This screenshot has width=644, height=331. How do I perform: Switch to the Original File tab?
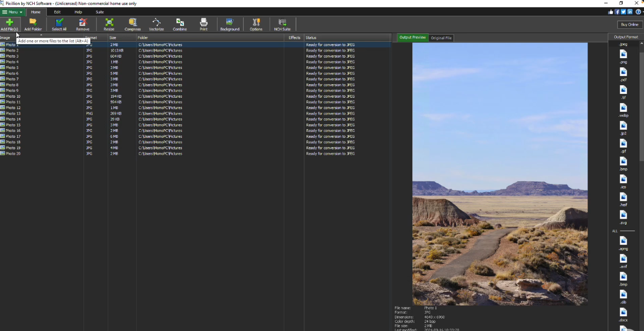(441, 38)
